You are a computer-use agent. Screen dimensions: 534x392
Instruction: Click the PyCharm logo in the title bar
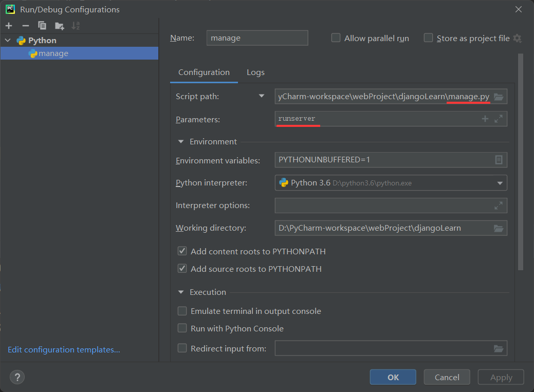[x=10, y=9]
